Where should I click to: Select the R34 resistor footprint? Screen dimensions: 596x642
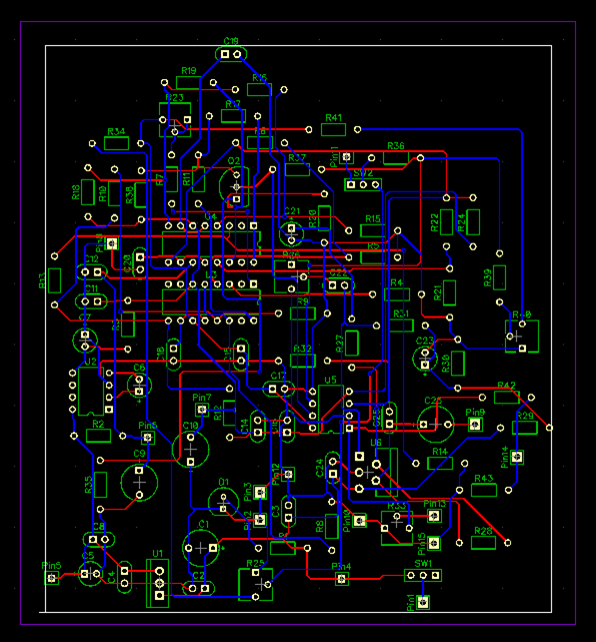(116, 144)
